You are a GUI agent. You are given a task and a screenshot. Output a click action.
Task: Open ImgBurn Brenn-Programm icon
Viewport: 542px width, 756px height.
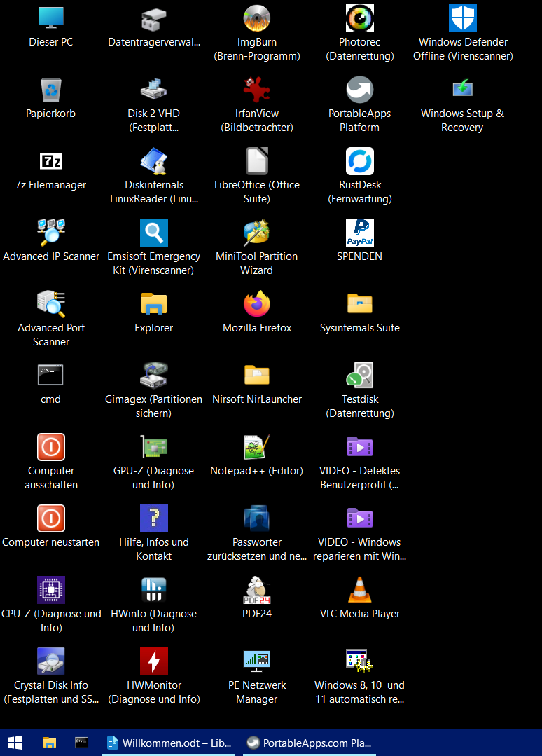pos(257,18)
